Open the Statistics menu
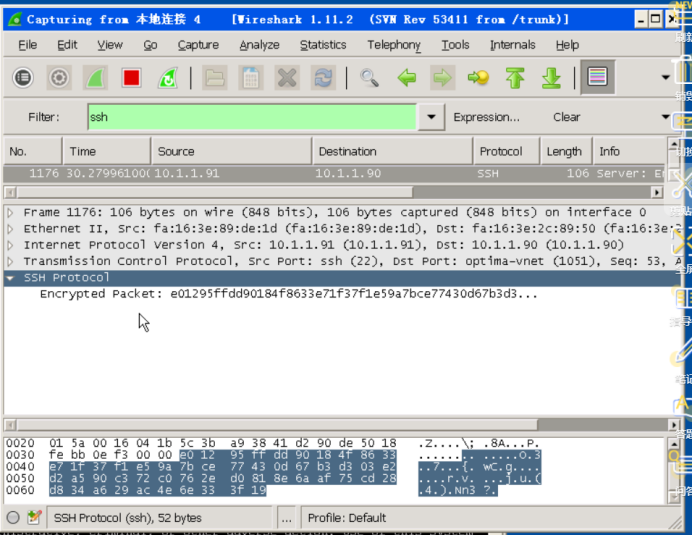 [x=323, y=45]
